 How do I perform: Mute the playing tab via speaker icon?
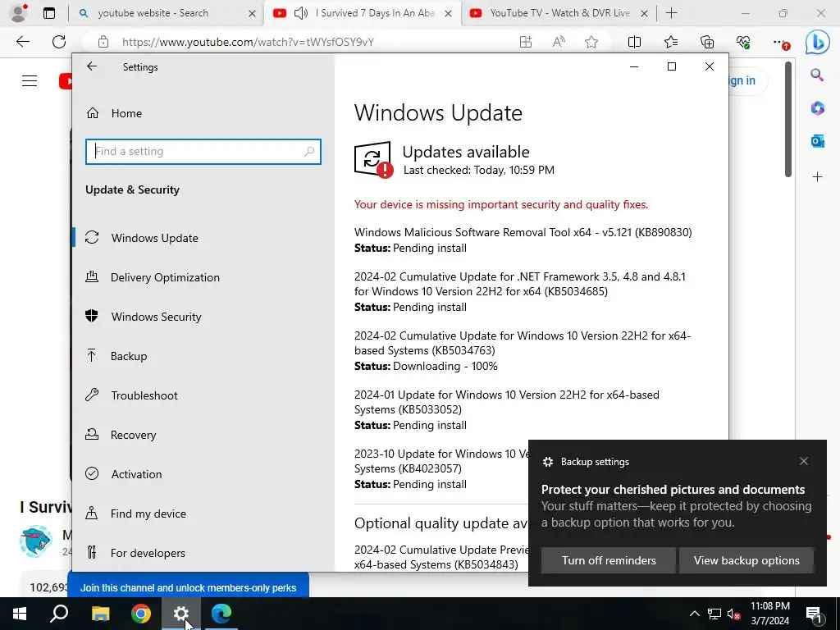(x=301, y=13)
